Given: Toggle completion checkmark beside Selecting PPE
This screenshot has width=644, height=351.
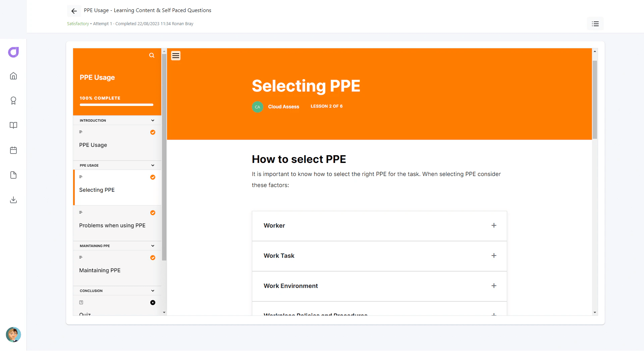Looking at the screenshot, I should point(153,177).
